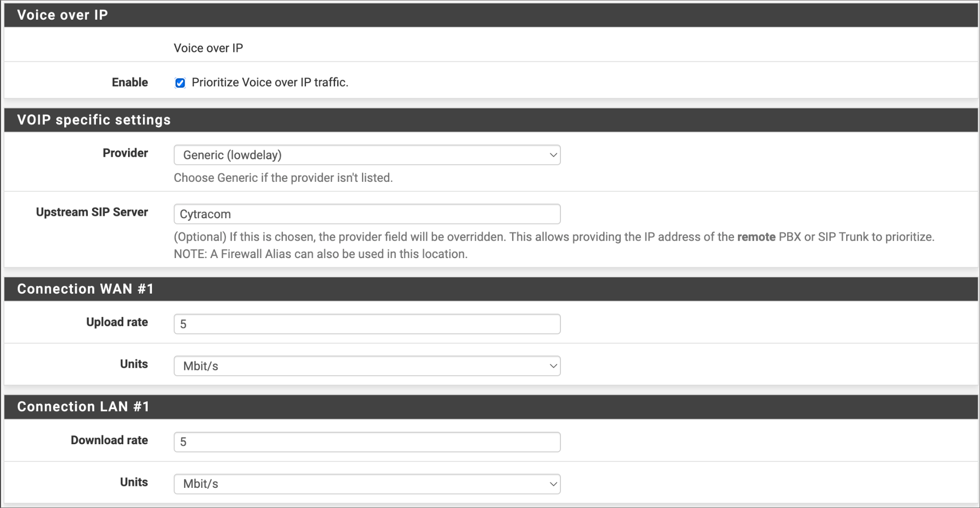Click the 'Connection WAN #1' header bar

(85, 289)
